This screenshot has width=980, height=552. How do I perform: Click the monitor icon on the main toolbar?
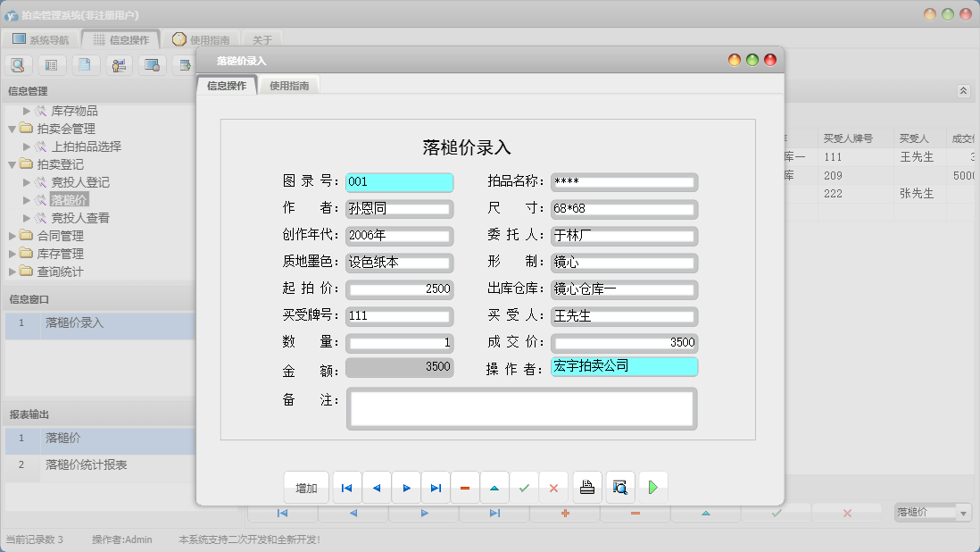pos(154,64)
